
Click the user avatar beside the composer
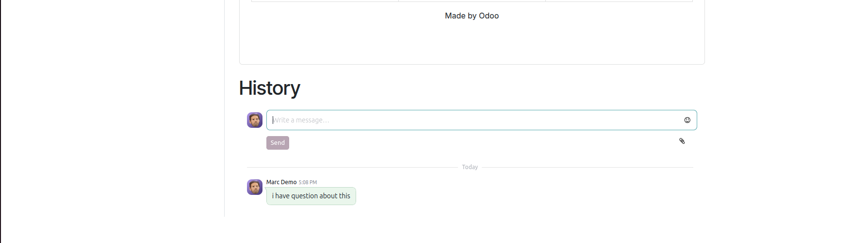click(x=255, y=120)
